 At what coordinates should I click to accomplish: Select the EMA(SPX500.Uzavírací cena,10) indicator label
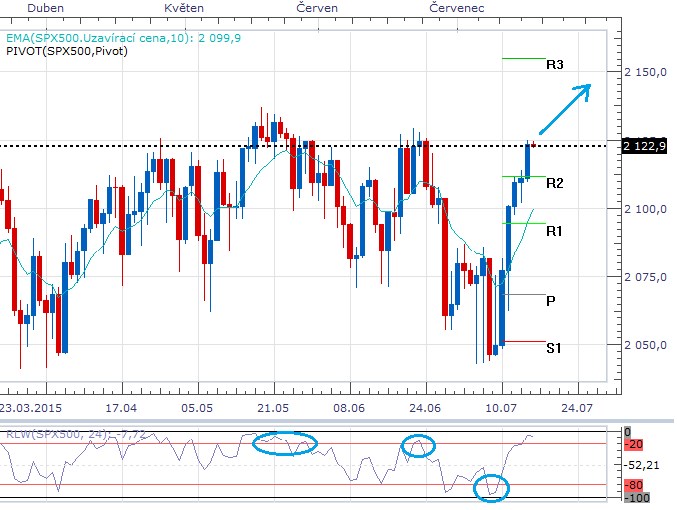click(123, 38)
